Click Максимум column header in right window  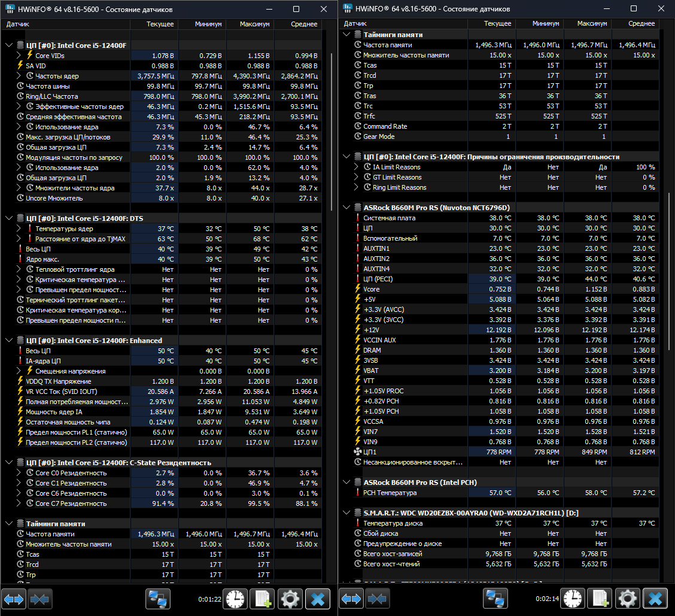(x=587, y=23)
